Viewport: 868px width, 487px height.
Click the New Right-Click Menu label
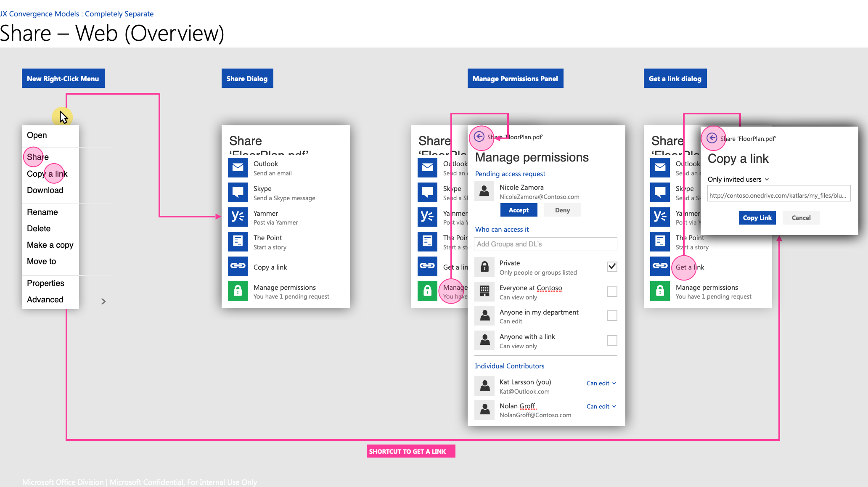coord(63,78)
